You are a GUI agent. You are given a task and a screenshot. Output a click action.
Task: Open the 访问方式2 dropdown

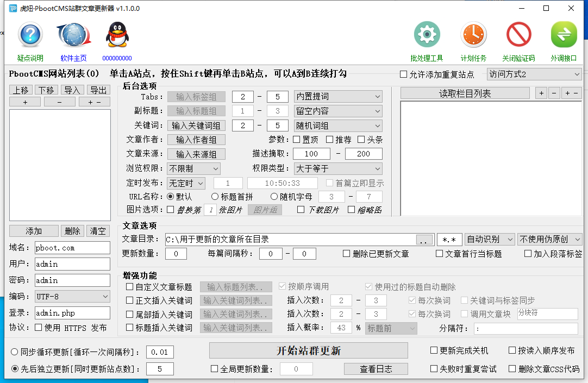point(534,74)
